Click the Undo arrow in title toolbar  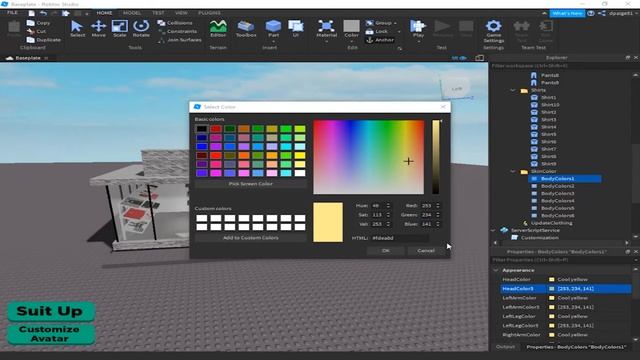tap(44, 13)
